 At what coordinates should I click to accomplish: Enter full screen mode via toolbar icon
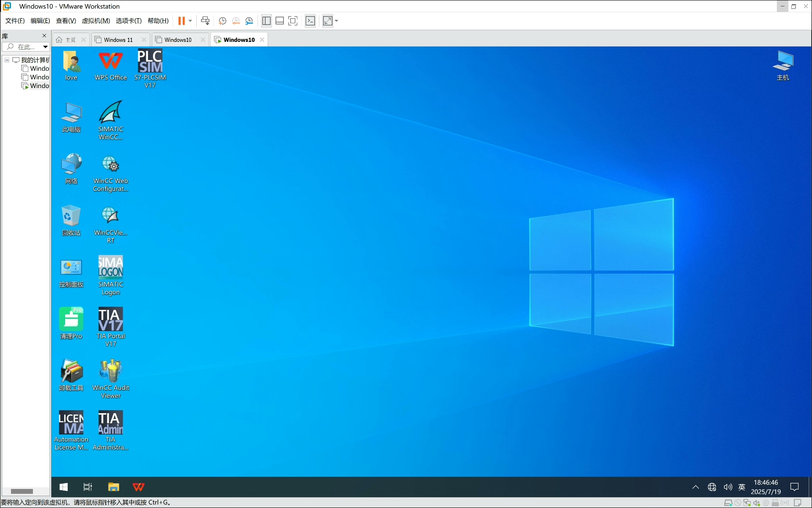tap(293, 21)
